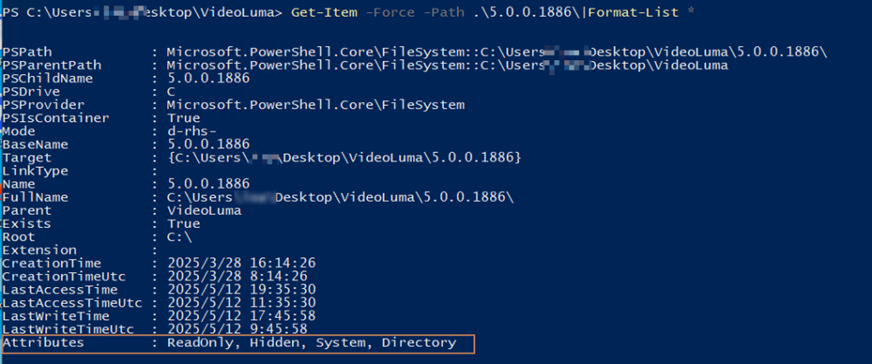
Task: Click the Directory attribute value
Action: coord(419,343)
